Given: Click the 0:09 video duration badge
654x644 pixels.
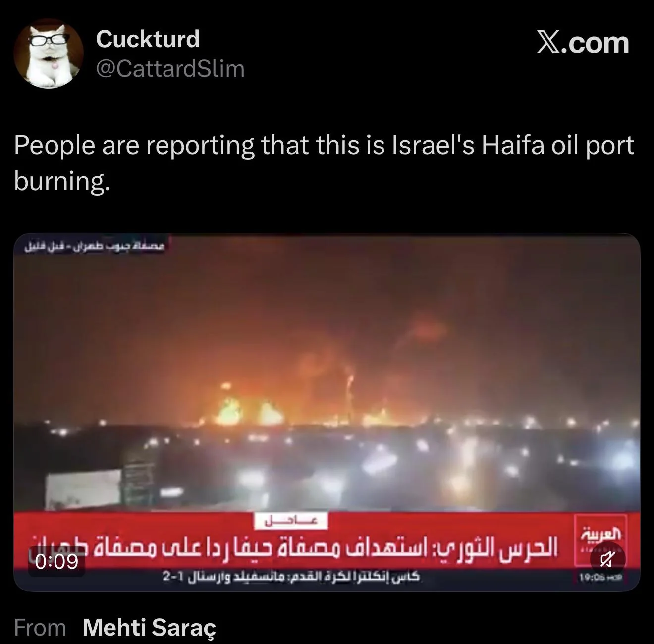Looking at the screenshot, I should coord(57,561).
